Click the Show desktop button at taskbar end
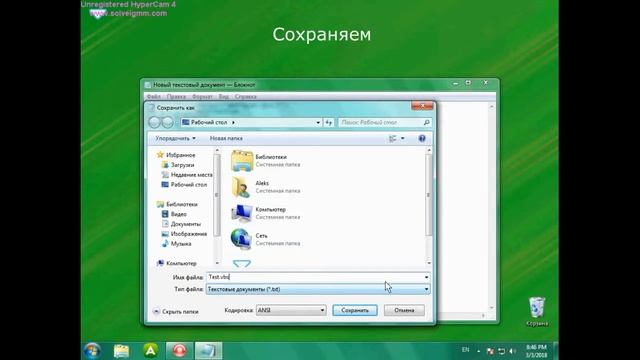 click(x=555, y=351)
